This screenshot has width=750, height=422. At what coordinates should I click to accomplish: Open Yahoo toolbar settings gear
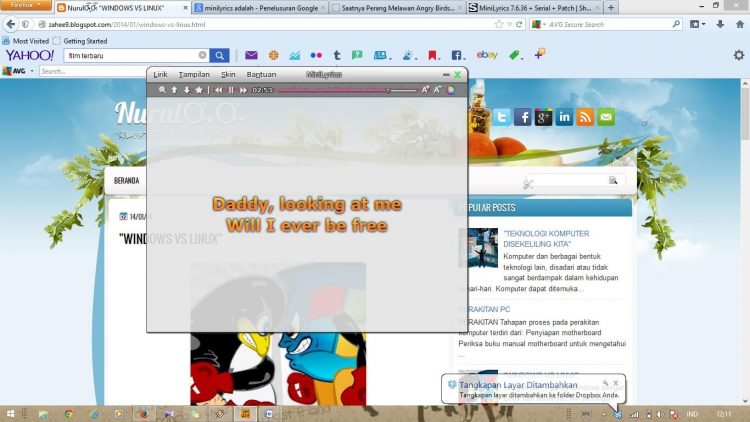739,56
